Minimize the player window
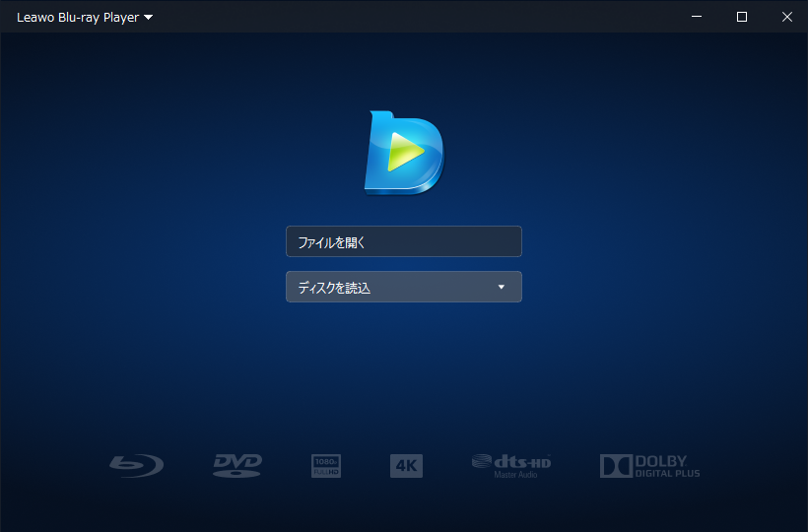The height and width of the screenshot is (532, 808). click(697, 17)
